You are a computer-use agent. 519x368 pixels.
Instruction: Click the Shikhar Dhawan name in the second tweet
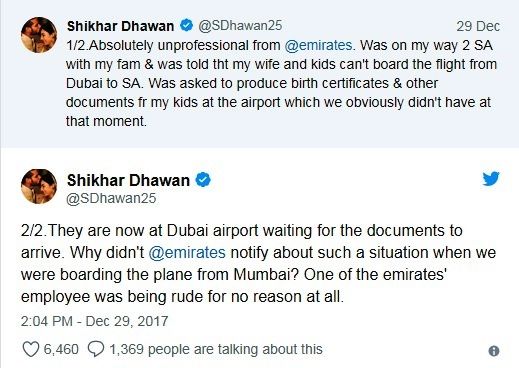tap(128, 180)
